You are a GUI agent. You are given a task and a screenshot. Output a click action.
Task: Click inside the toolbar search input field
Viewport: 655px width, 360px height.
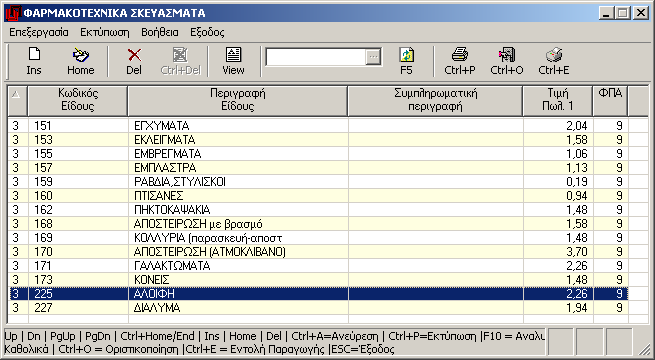(x=316, y=57)
